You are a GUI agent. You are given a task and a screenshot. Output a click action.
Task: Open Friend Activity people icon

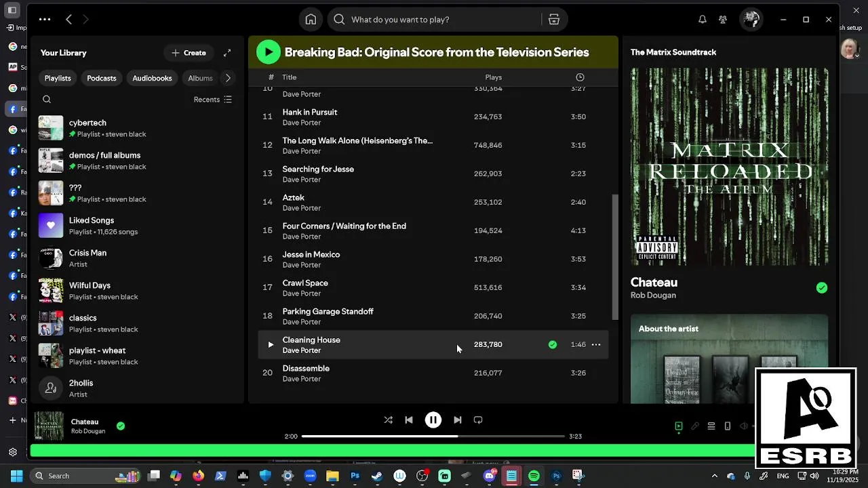point(723,20)
